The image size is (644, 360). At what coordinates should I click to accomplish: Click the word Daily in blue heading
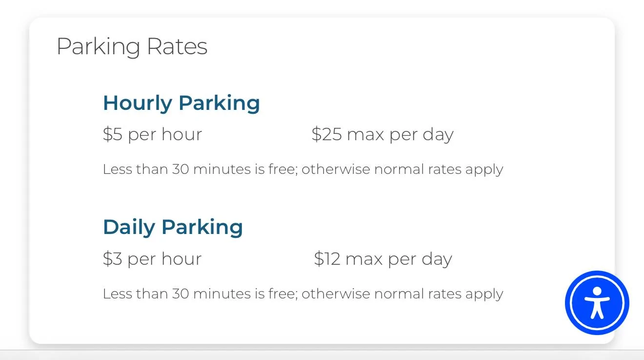129,228
